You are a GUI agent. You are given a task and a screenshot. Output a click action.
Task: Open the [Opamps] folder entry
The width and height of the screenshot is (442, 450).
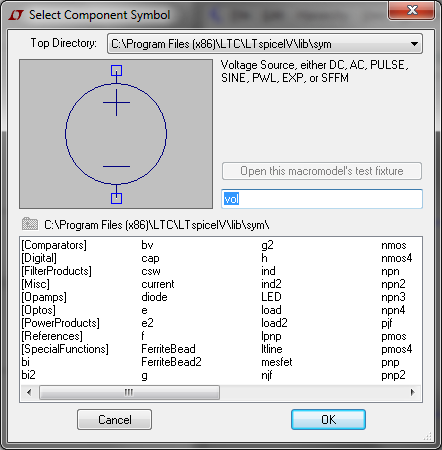click(44, 297)
